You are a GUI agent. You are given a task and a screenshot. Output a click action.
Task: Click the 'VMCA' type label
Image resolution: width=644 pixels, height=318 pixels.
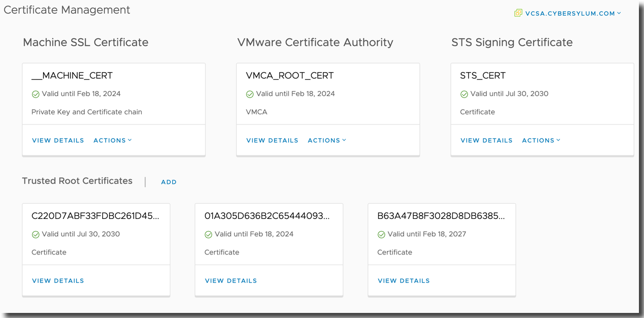tap(257, 112)
